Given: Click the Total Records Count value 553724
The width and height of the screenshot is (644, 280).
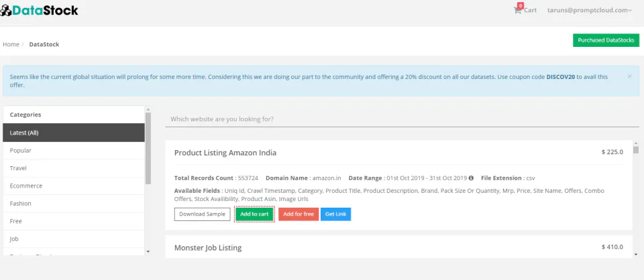Looking at the screenshot, I should pos(248,178).
